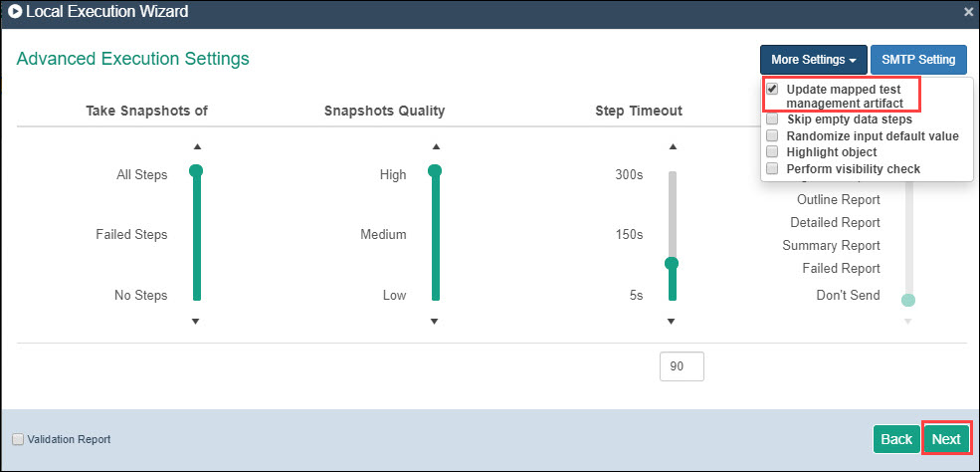Click the Step Timeout slider handle
Image resolution: width=980 pixels, height=472 pixels.
[672, 263]
